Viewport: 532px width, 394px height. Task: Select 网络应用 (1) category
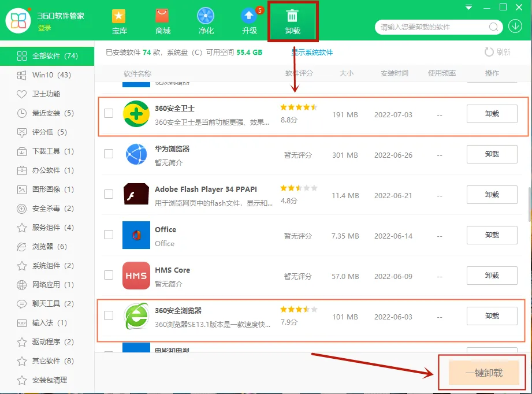coord(47,284)
